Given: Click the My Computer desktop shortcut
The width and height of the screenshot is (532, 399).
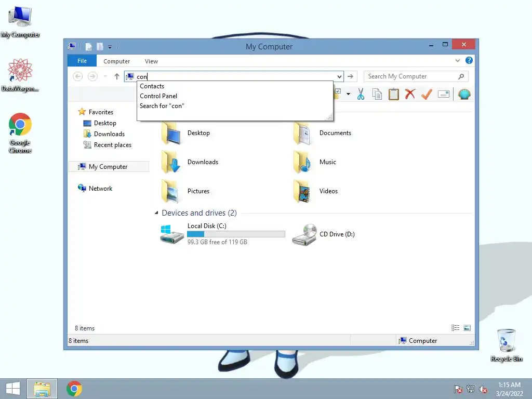Looking at the screenshot, I should pos(20,22).
